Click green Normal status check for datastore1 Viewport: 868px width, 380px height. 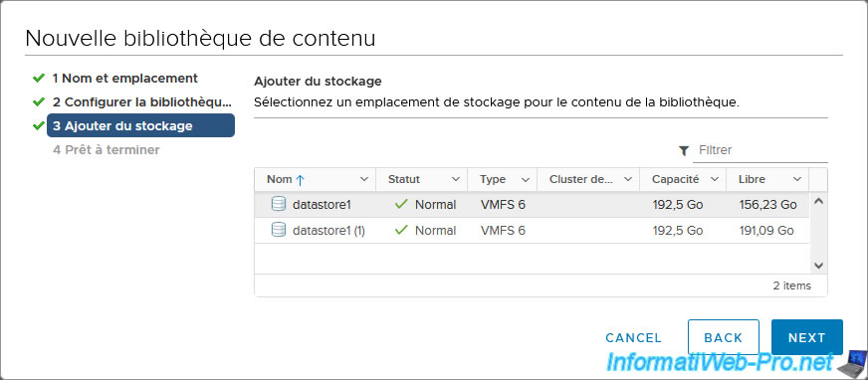point(401,205)
